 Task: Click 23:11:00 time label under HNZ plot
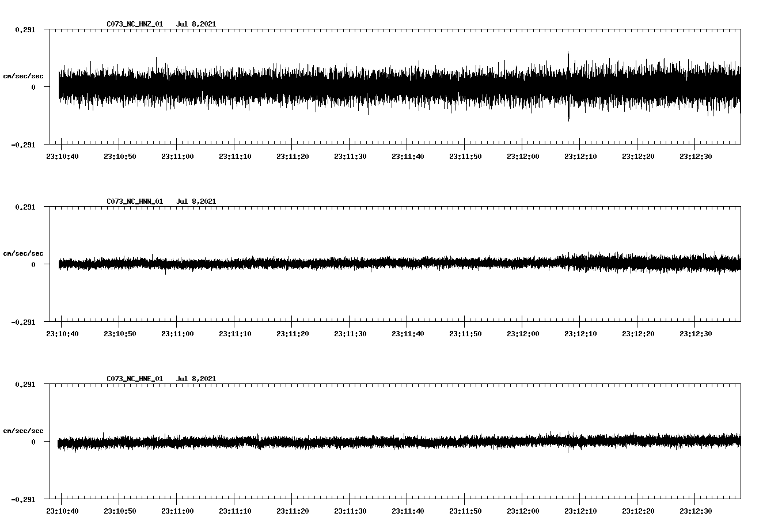[x=177, y=156]
